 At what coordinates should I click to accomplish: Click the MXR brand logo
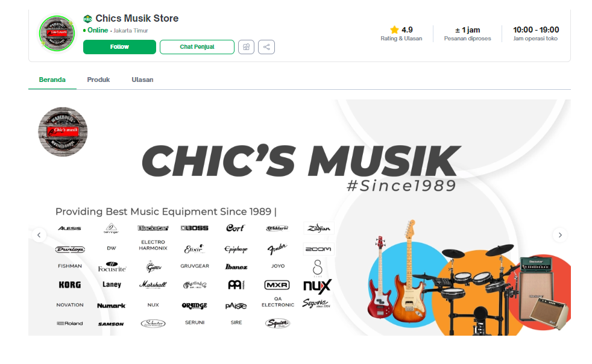[277, 284]
